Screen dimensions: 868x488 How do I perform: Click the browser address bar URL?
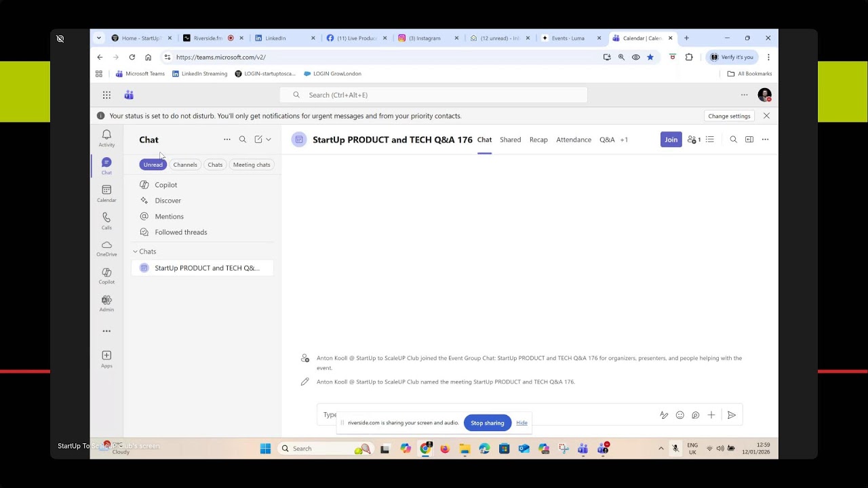point(221,57)
